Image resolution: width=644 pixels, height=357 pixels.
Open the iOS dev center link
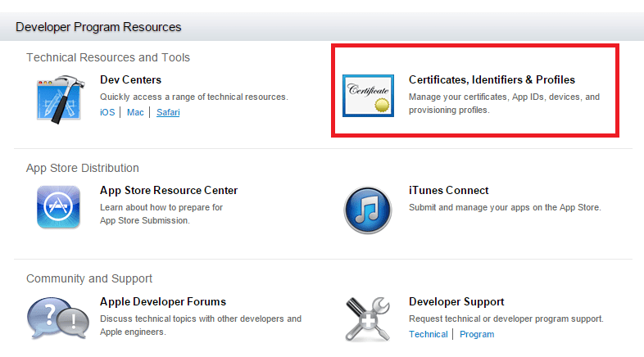coord(107,112)
